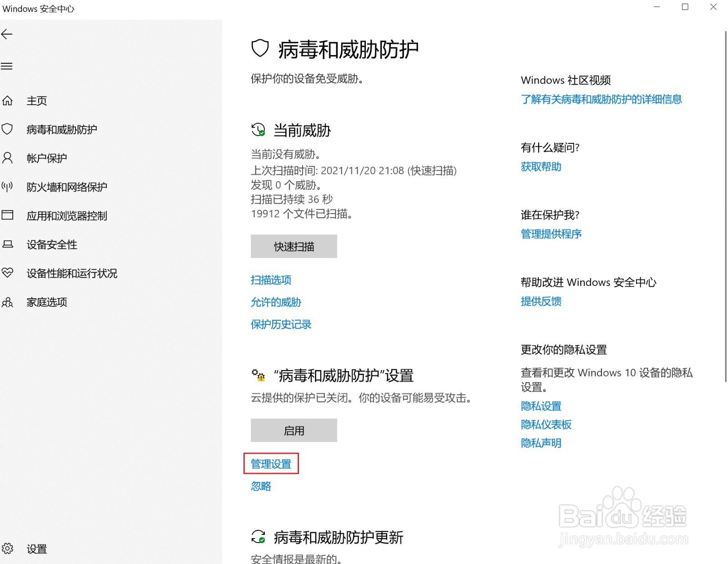Go to 帐户保护 section
The height and width of the screenshot is (564, 728).
pyautogui.click(x=47, y=158)
